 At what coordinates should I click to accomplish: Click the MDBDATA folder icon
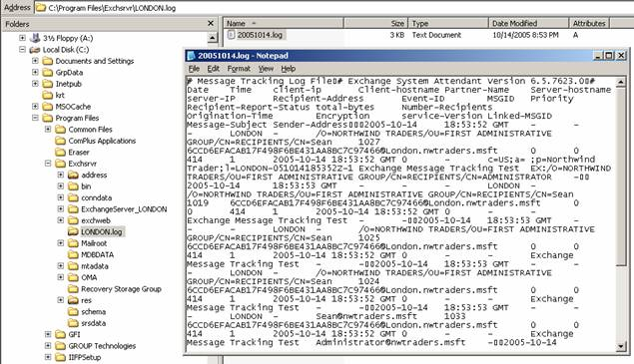coord(73,255)
